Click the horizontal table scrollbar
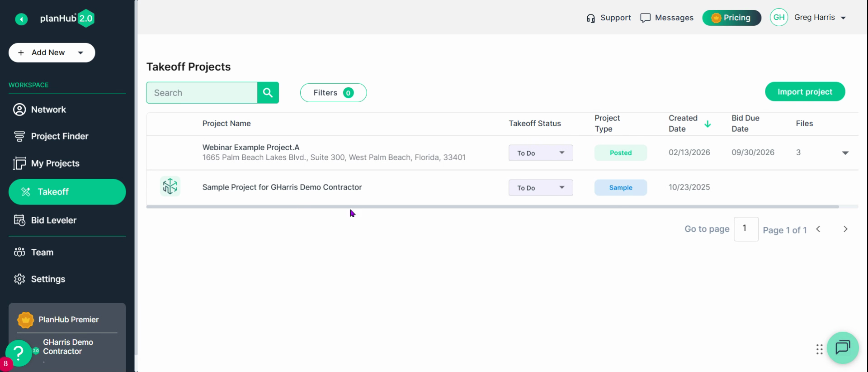868x372 pixels. click(492, 207)
